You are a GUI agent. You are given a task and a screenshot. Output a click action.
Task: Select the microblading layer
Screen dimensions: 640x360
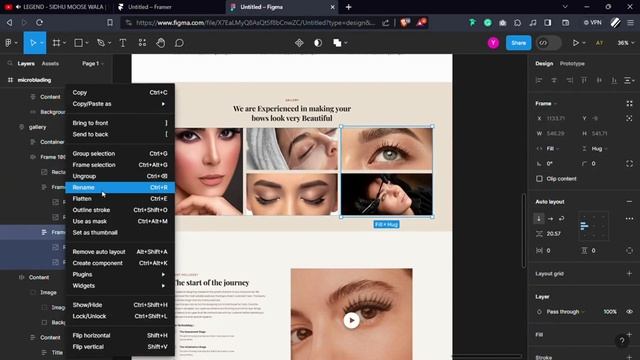[34, 80]
